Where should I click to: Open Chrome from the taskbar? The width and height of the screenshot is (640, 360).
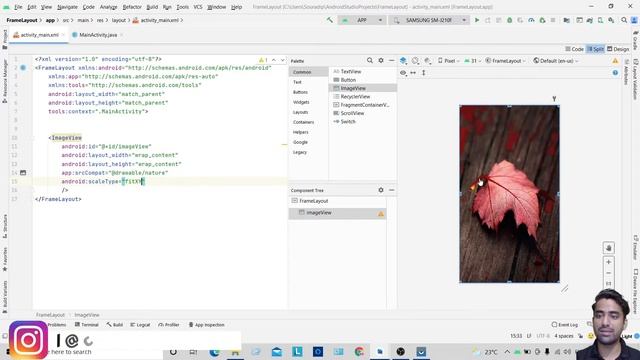(359, 351)
